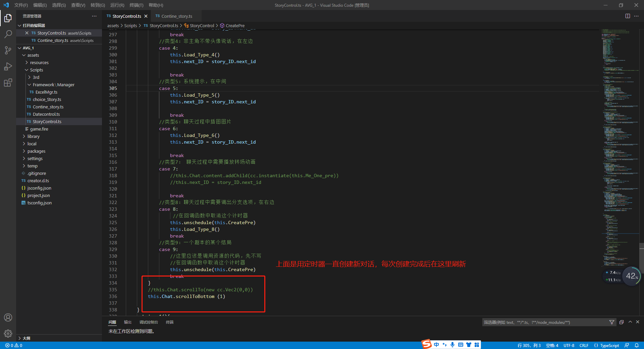The width and height of the screenshot is (644, 349).
Task: Switch to the 输出 panel tab
Action: pos(127,322)
